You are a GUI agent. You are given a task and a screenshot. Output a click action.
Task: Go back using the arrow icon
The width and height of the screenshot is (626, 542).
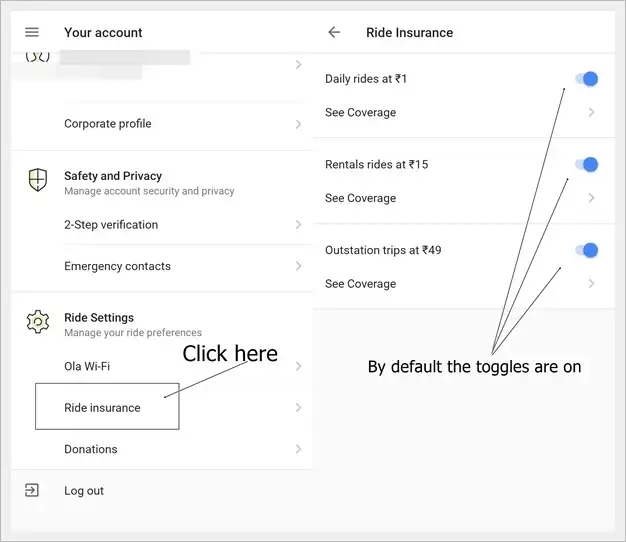pos(334,32)
